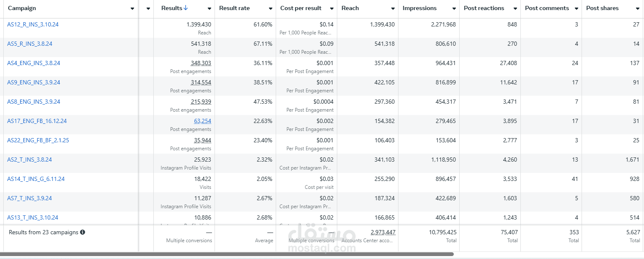Click info icon beside 23 campaigns
The height and width of the screenshot is (259, 644).
(83, 232)
